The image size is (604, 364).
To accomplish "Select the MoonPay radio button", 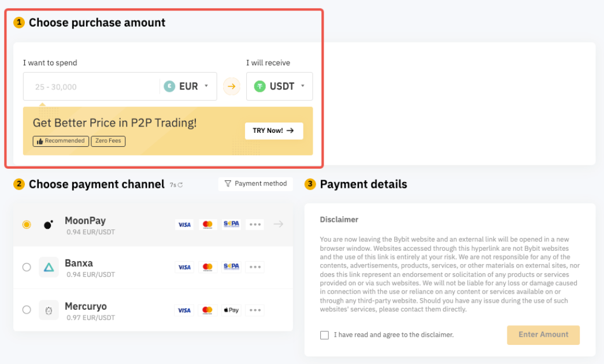I will 27,225.
